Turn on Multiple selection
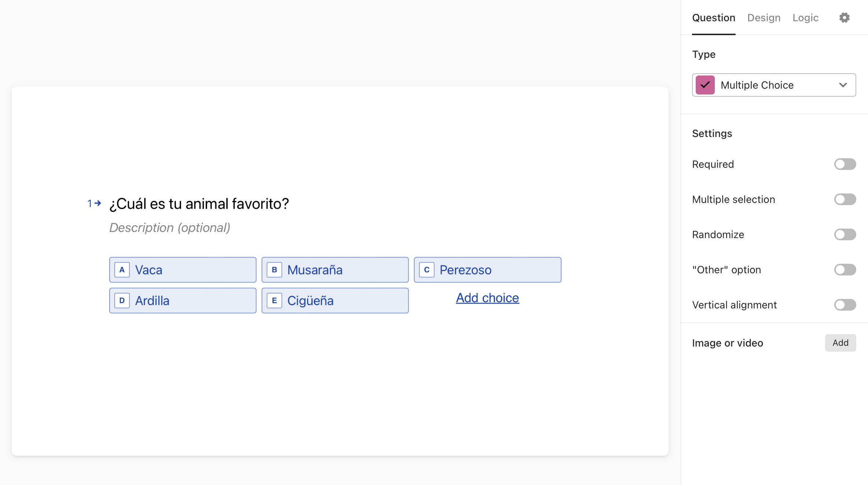This screenshot has width=868, height=485. pyautogui.click(x=845, y=199)
